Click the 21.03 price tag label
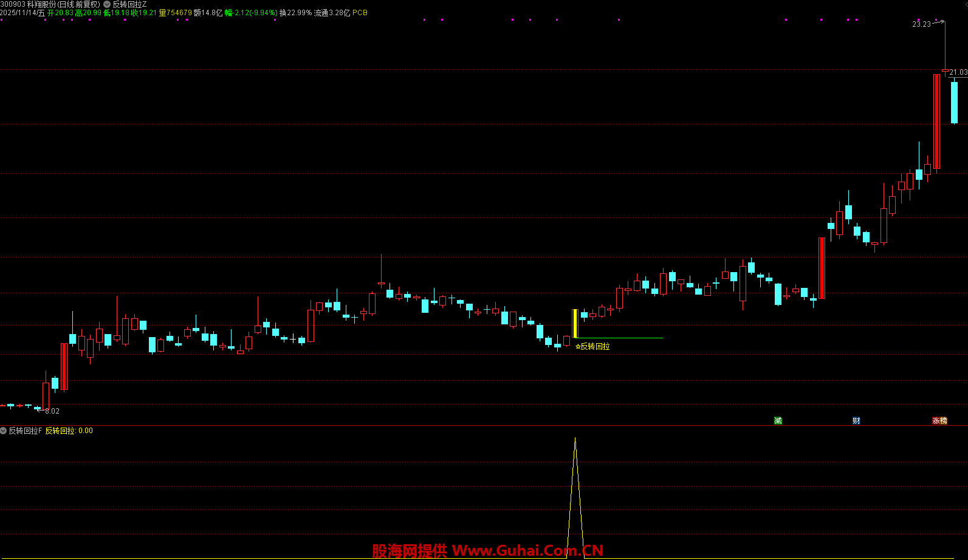968x560 pixels. click(x=958, y=72)
